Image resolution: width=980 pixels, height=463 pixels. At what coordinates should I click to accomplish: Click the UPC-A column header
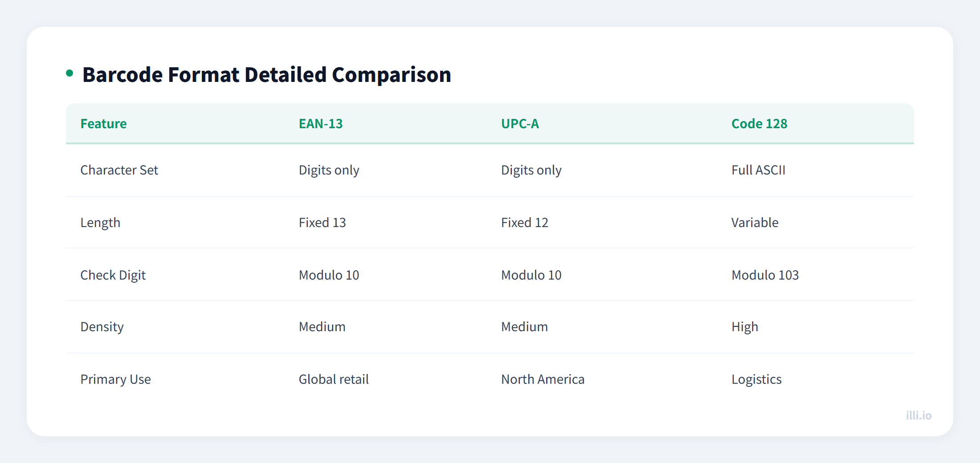coord(520,124)
